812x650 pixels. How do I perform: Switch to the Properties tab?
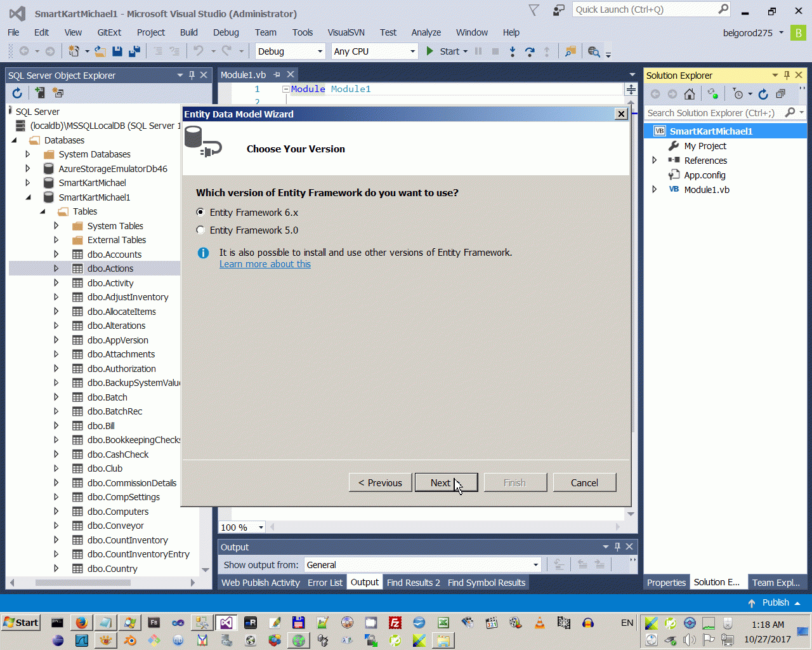[666, 583]
